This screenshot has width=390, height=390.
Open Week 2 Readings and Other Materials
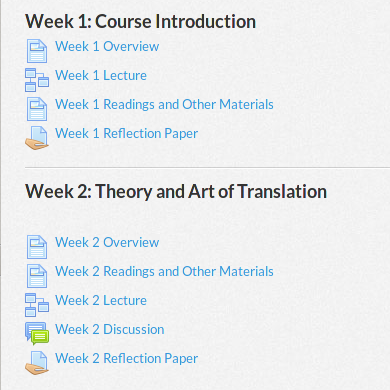pyautogui.click(x=164, y=271)
